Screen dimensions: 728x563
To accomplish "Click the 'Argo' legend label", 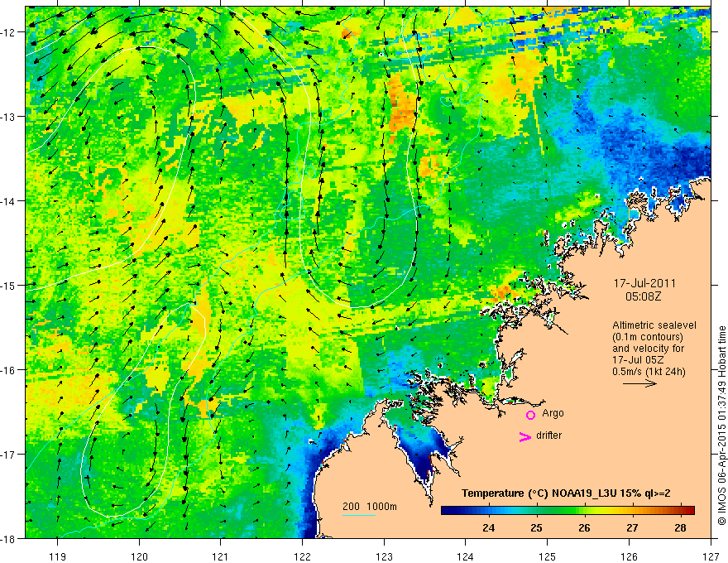I will (x=553, y=413).
